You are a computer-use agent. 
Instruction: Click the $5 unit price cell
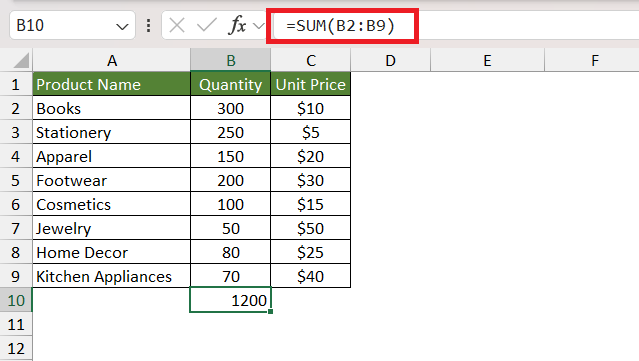311,132
